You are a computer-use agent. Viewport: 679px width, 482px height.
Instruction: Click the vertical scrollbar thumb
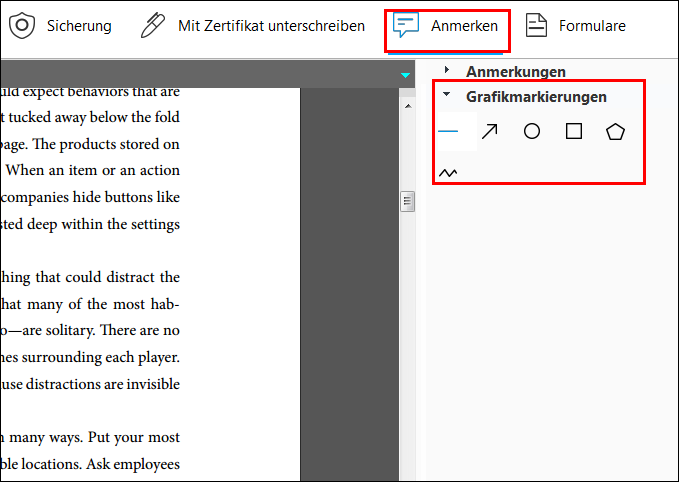tap(407, 201)
